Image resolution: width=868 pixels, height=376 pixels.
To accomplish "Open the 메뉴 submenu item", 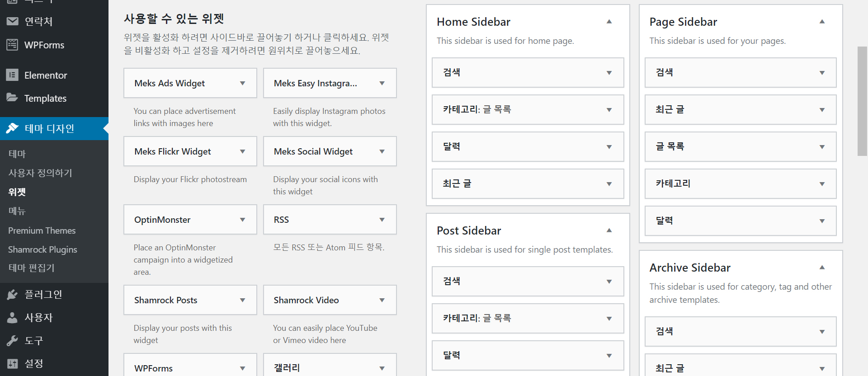I will tap(17, 211).
